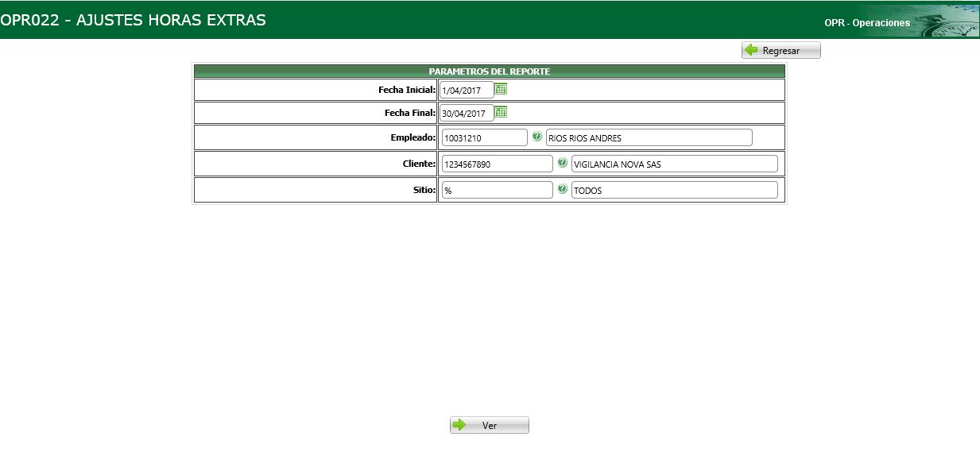Click the Regresar back button
This screenshot has height=452, width=980.
(x=781, y=50)
